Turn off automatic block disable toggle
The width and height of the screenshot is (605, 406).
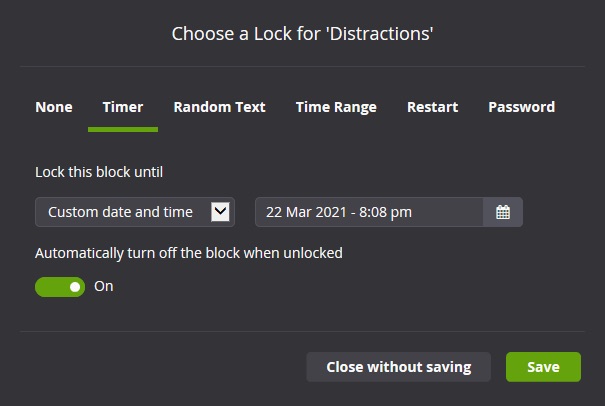click(60, 287)
